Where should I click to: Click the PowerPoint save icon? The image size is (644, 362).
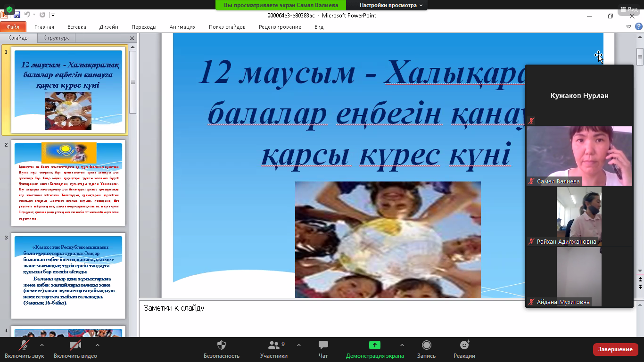pyautogui.click(x=17, y=15)
